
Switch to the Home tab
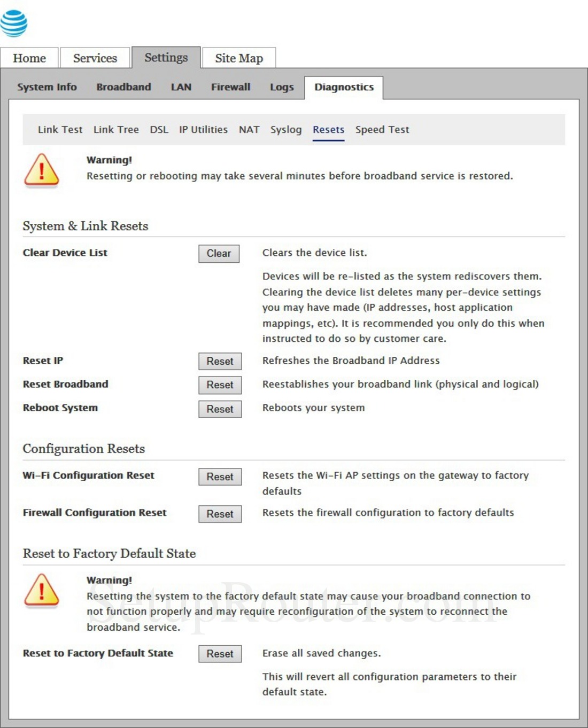point(30,58)
